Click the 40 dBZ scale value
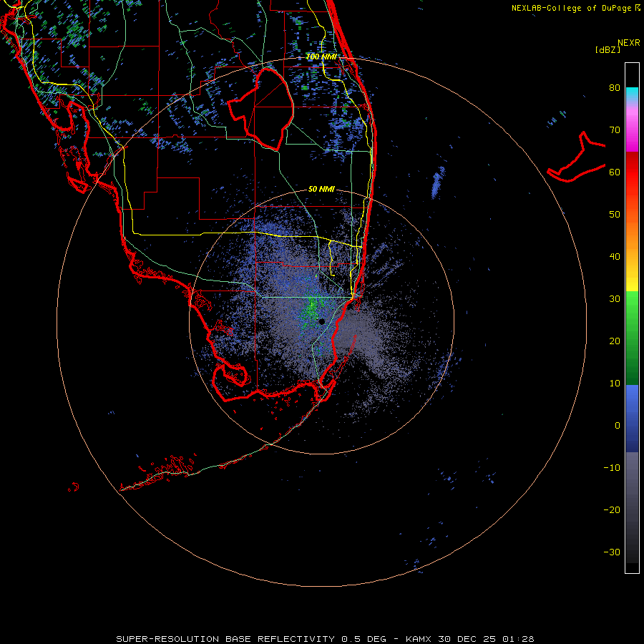 coord(615,257)
